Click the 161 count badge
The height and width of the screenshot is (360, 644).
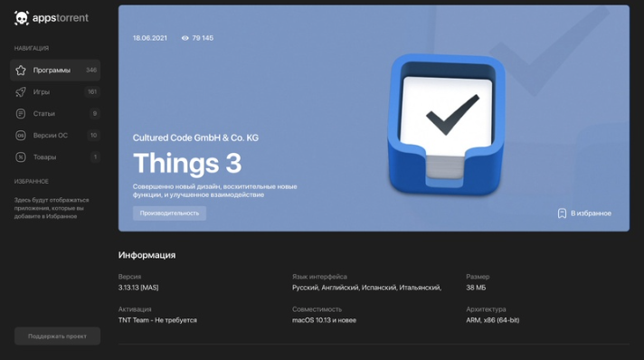point(92,92)
